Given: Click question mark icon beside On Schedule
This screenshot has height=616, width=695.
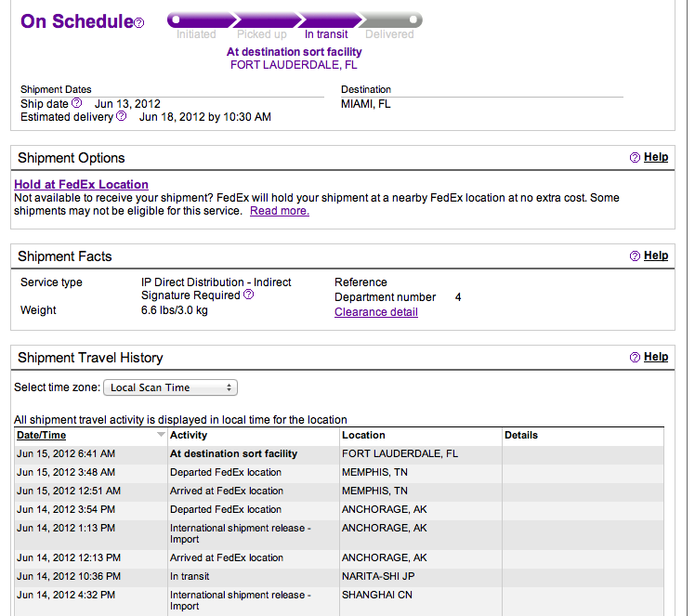Looking at the screenshot, I should [x=138, y=23].
